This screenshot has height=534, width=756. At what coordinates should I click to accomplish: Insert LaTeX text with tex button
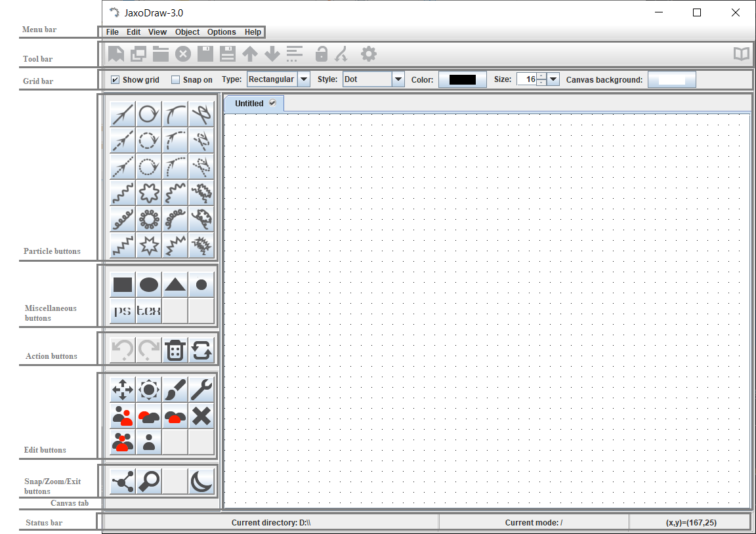[148, 310]
